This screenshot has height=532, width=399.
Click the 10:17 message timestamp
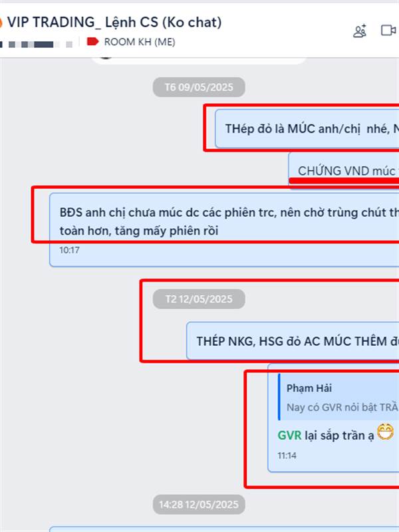pos(70,251)
